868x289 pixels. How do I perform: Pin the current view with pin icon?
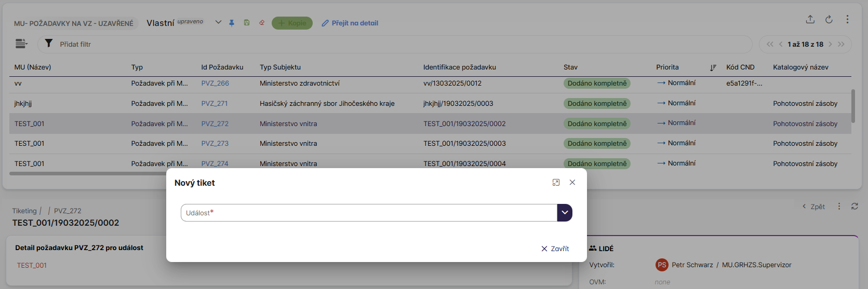232,23
